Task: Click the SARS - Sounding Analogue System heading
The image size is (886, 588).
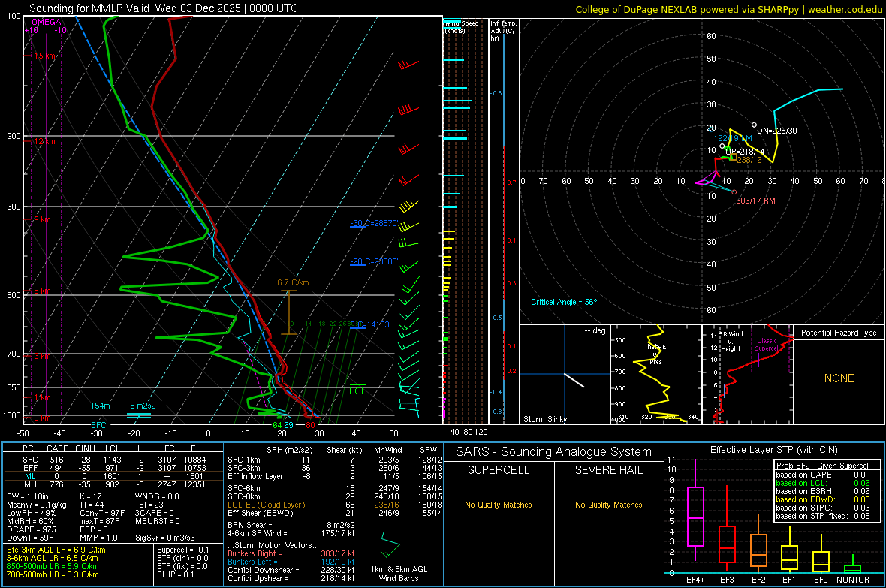Action: click(554, 452)
